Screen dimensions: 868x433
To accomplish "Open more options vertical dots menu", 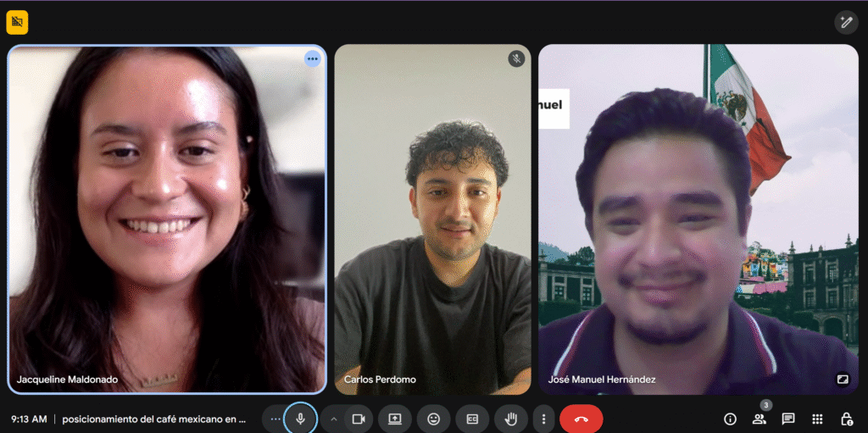I will click(543, 419).
